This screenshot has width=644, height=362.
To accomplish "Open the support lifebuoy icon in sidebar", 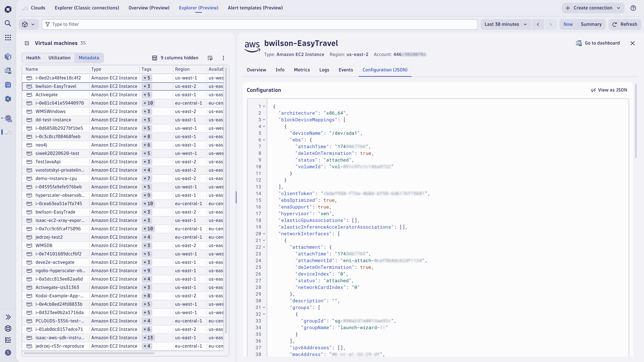I will (8, 328).
